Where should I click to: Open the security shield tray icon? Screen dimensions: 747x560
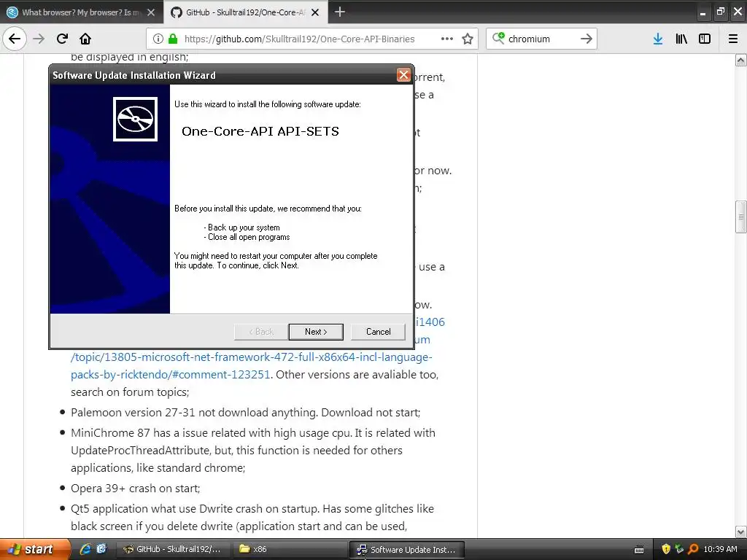tap(665, 550)
